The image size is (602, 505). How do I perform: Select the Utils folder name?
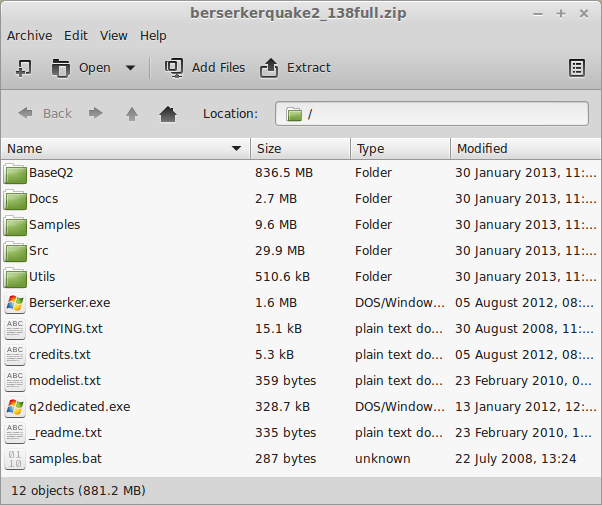pyautogui.click(x=42, y=277)
